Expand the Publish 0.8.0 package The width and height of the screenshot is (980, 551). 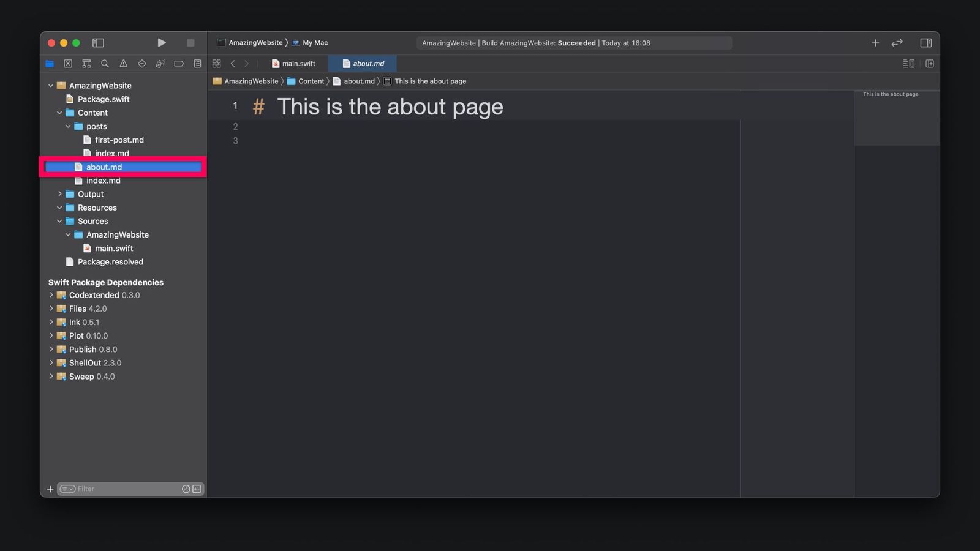coord(51,349)
